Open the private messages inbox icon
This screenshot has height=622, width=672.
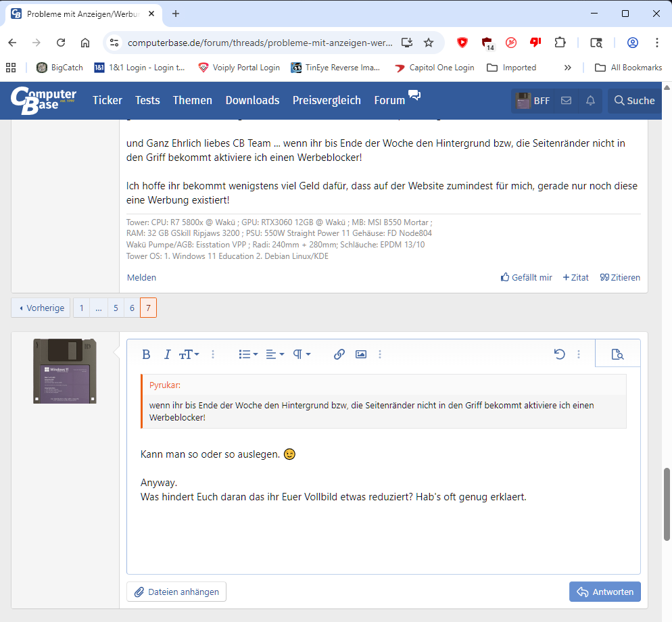(x=566, y=101)
